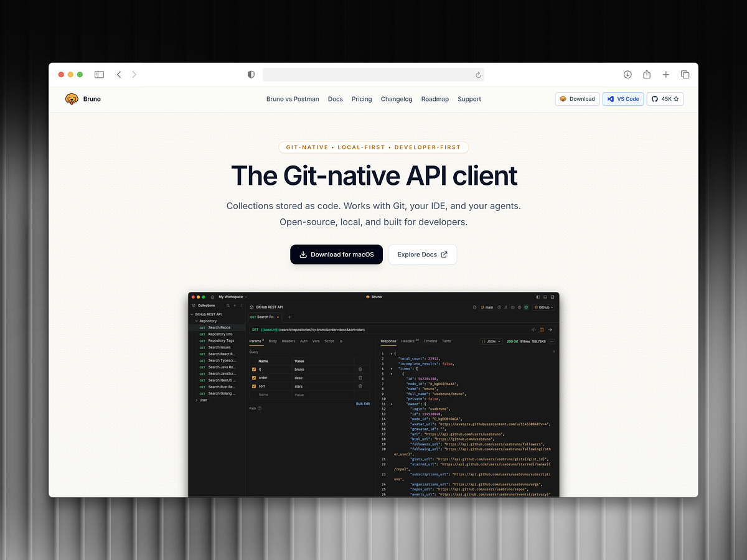
Task: Select the Repository Tags request
Action: tap(221, 341)
